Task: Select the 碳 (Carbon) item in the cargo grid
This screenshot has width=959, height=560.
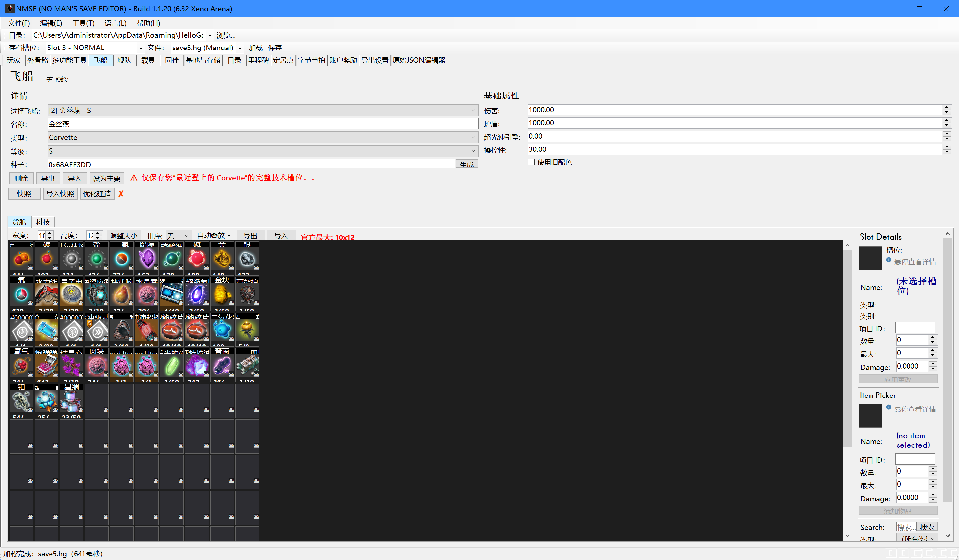Action: 47,259
